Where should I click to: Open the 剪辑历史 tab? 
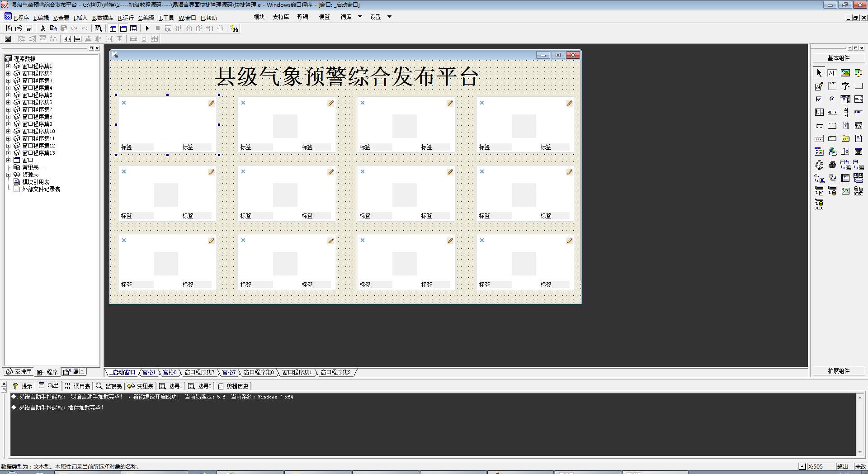point(233,386)
